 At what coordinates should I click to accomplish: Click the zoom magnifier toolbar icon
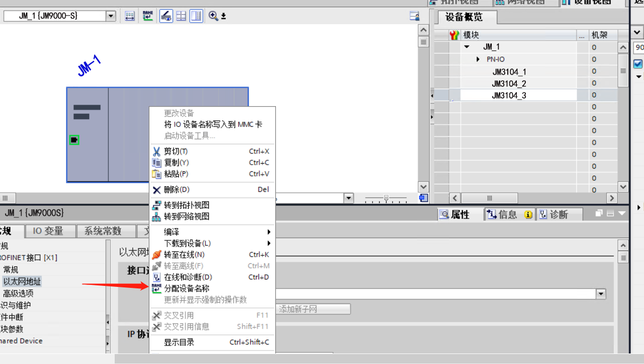[213, 16]
